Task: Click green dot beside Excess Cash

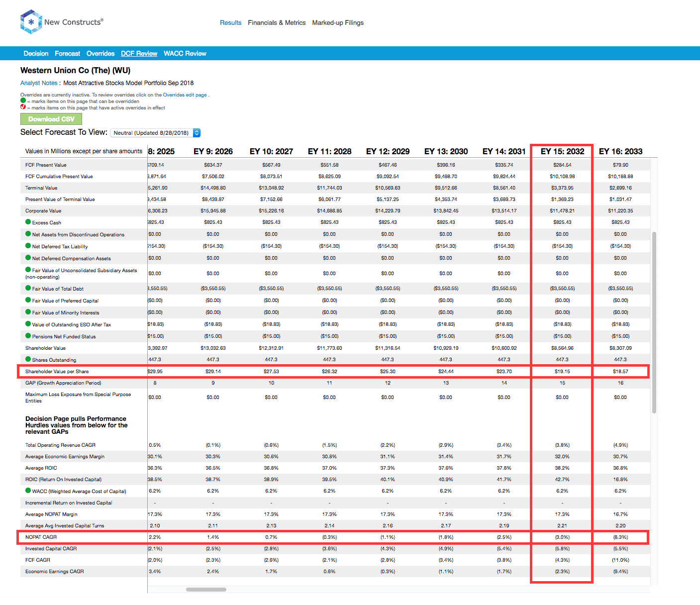Action: pyautogui.click(x=28, y=222)
